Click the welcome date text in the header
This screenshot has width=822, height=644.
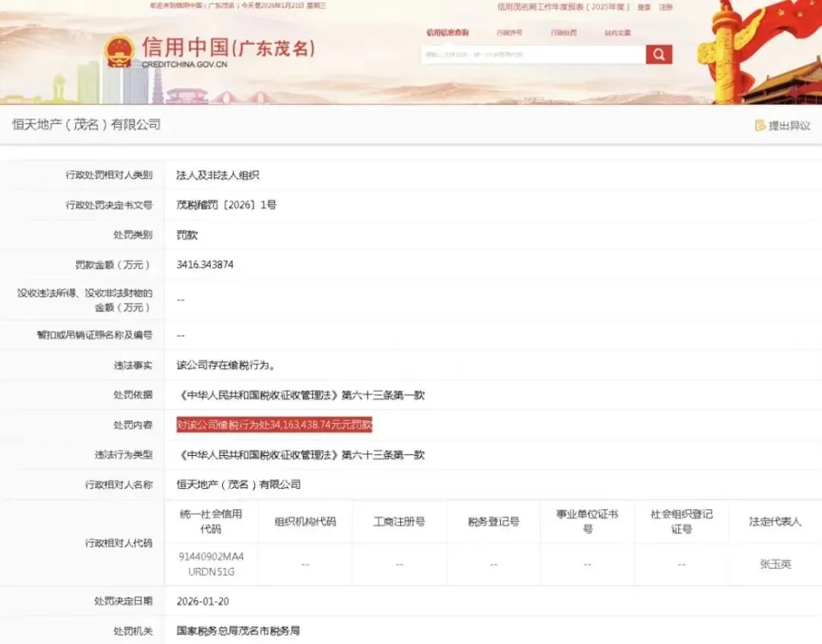[238, 5]
